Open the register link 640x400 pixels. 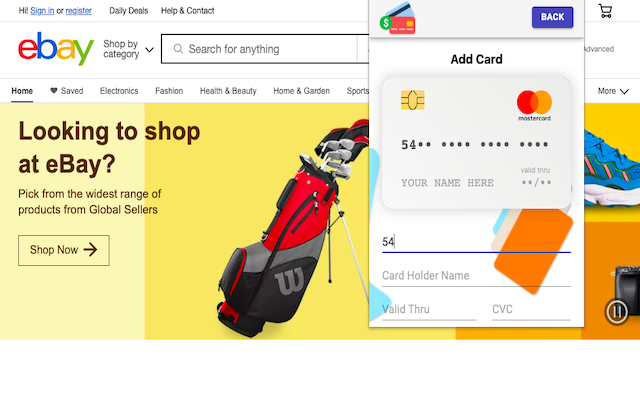(79, 11)
